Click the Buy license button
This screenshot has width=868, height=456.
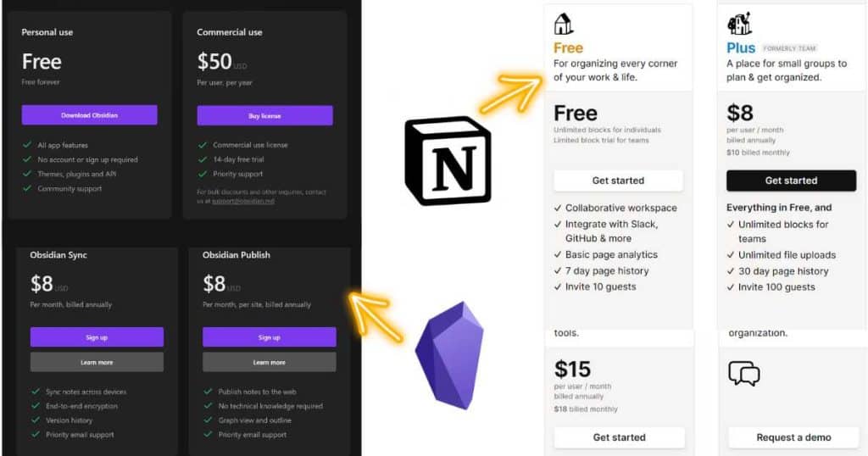[264, 115]
